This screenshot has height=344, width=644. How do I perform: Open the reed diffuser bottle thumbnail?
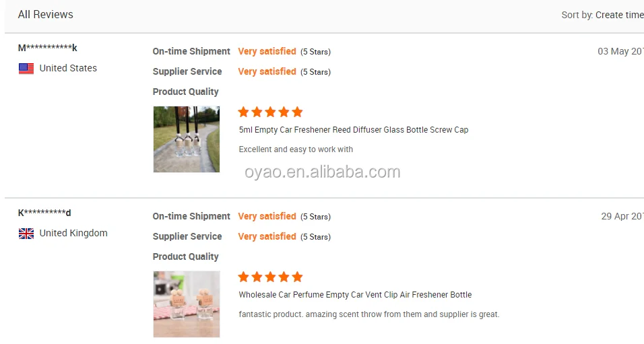coord(186,139)
